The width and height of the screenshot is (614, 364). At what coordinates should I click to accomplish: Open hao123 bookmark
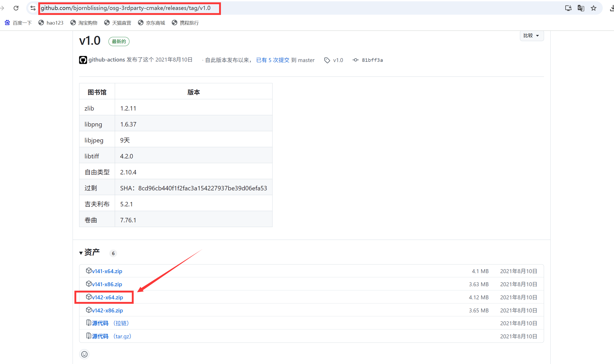coord(51,23)
